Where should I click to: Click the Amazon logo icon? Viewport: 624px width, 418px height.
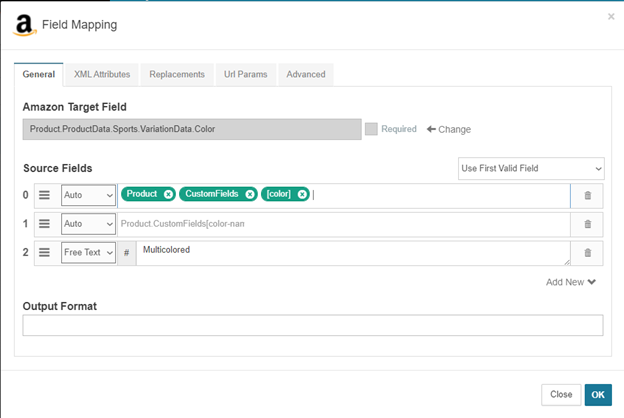tap(24, 25)
